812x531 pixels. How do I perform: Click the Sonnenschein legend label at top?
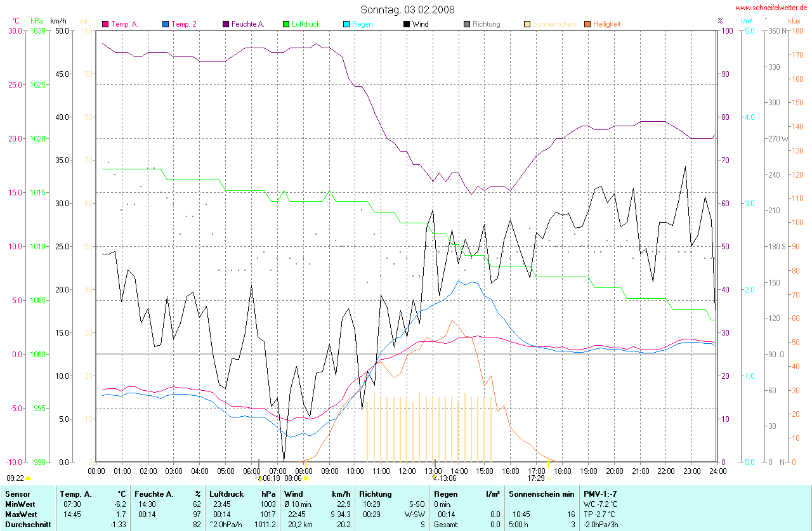554,24
